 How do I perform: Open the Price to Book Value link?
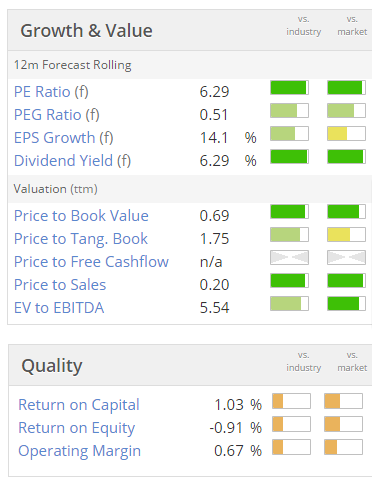tap(81, 216)
